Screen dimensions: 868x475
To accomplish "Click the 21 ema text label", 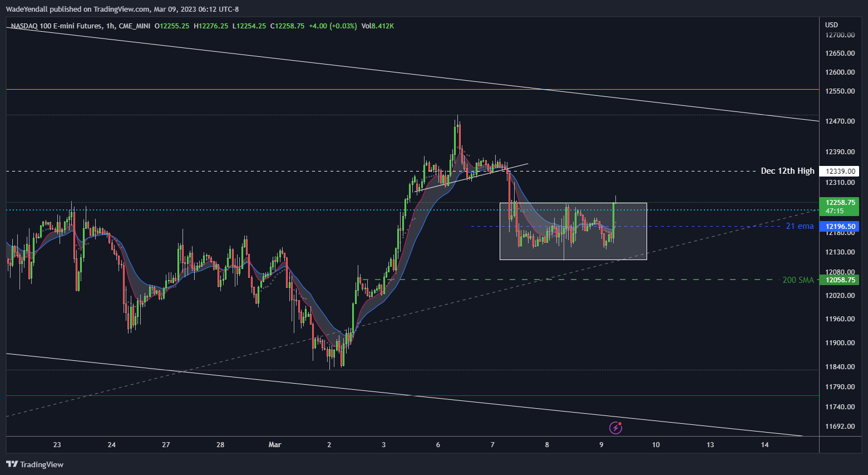I will (800, 226).
